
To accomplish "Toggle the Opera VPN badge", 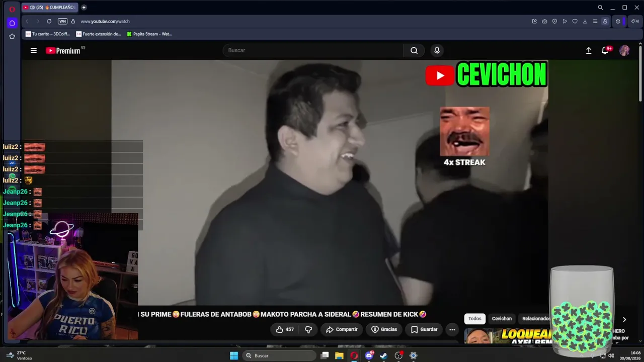I will click(x=62, y=21).
